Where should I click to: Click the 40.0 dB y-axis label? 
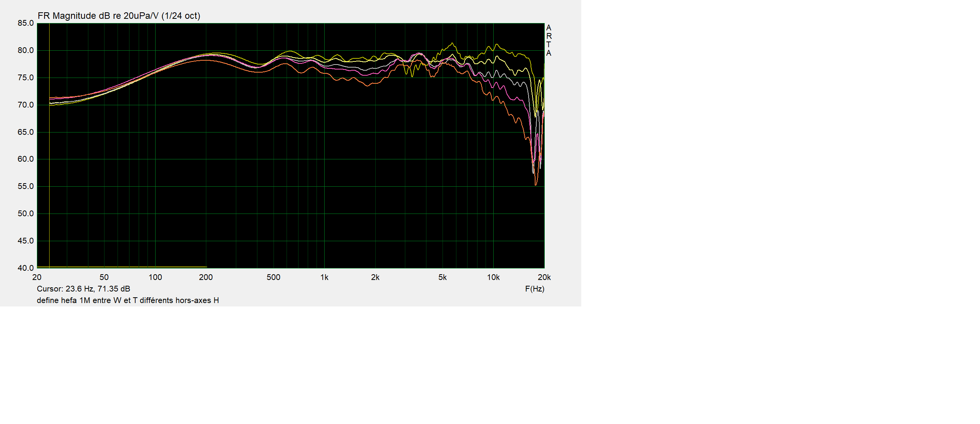[x=26, y=268]
